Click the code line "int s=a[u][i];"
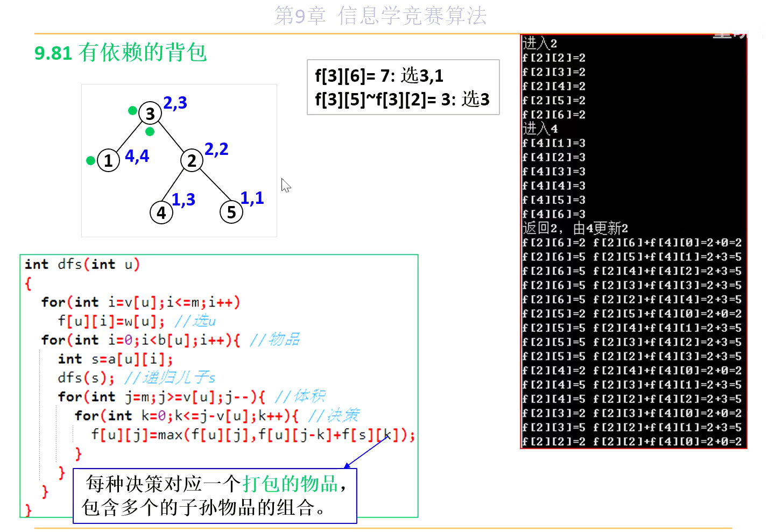768x532 pixels. coord(116,358)
